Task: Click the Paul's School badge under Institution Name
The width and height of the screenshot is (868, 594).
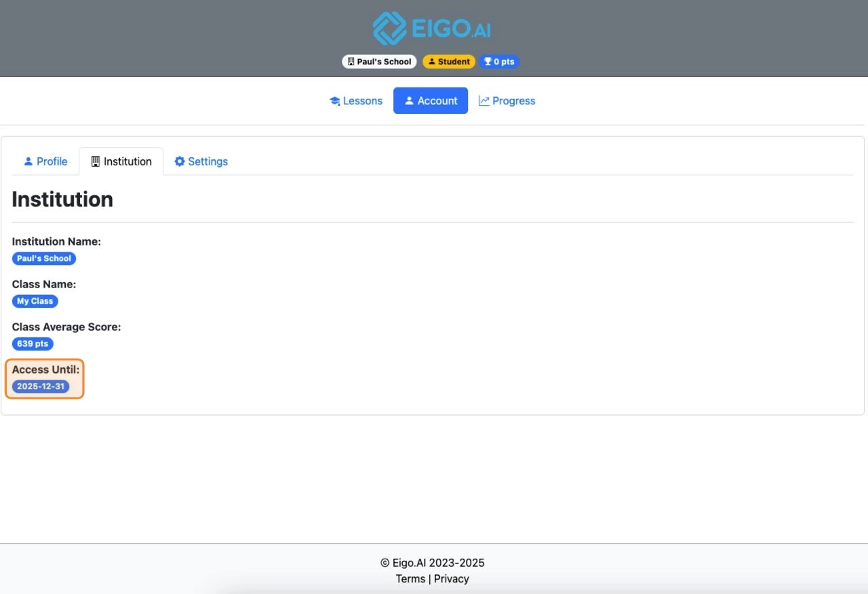Action: point(44,258)
